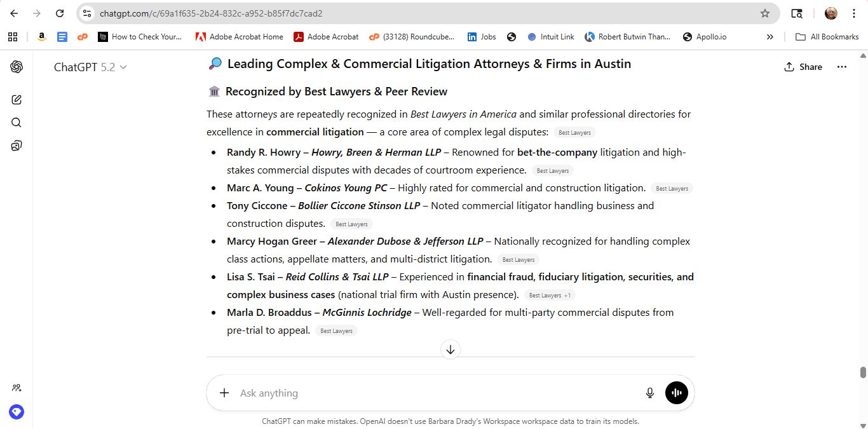Click 'Reid Collins & Tsai LLP' text
868x429 pixels.
tap(337, 277)
